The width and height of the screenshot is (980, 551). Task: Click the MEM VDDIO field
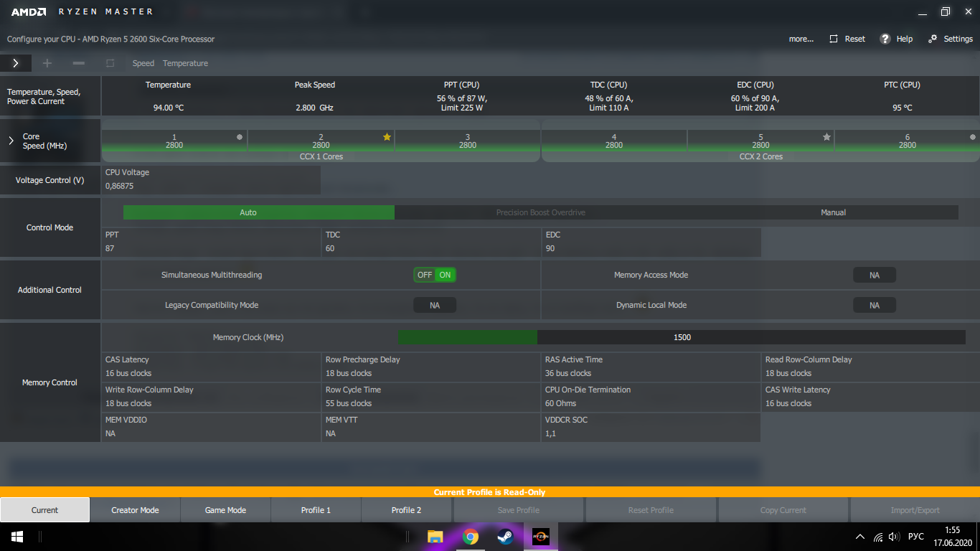coord(212,427)
